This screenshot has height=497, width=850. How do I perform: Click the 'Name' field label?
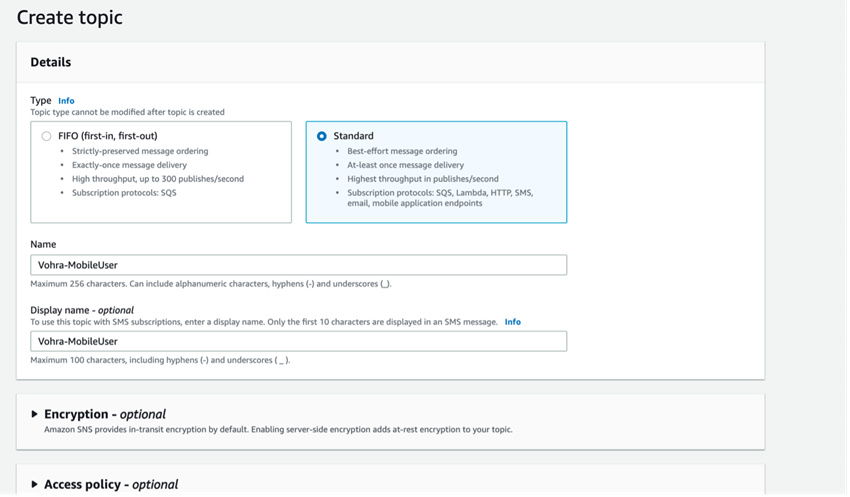point(44,244)
